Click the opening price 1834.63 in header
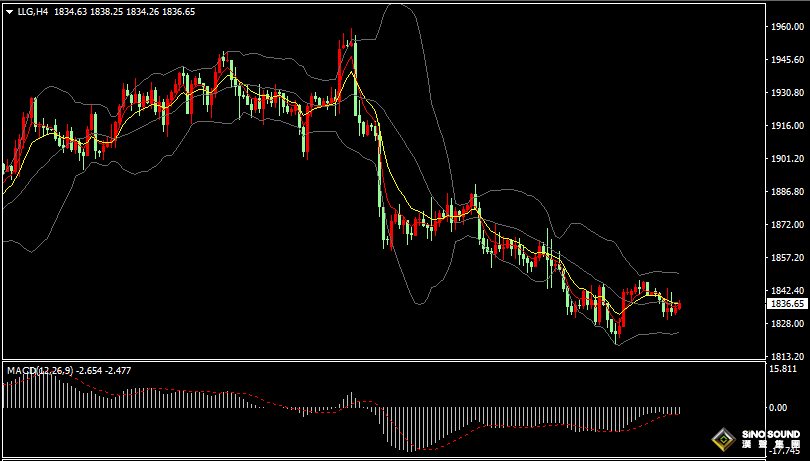Screen dimensions: 810x461 pos(70,12)
